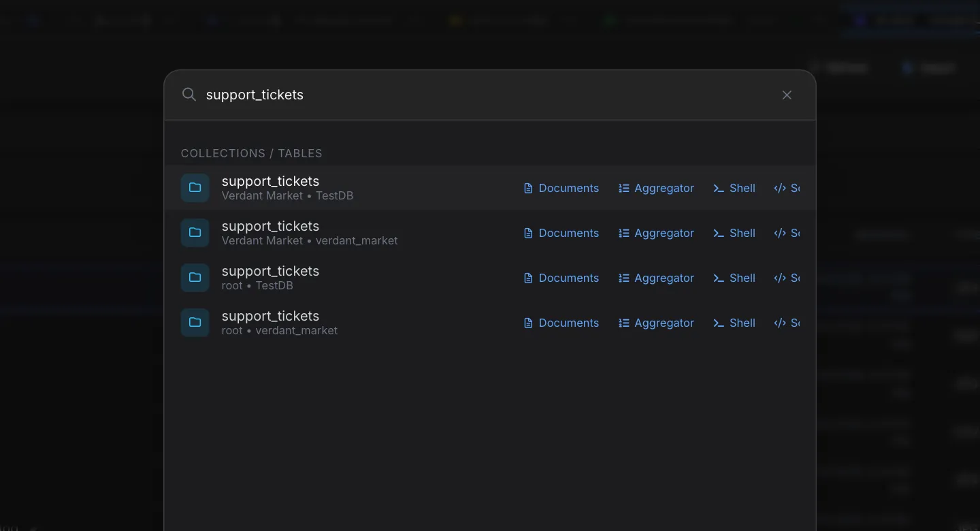Click the code icon link in Verdant Market • verdant_market row
Screen dimensions: 980x531
[787, 233]
